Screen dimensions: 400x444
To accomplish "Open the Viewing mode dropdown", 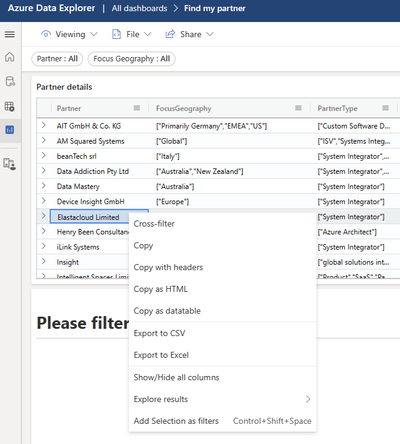I will [69, 34].
